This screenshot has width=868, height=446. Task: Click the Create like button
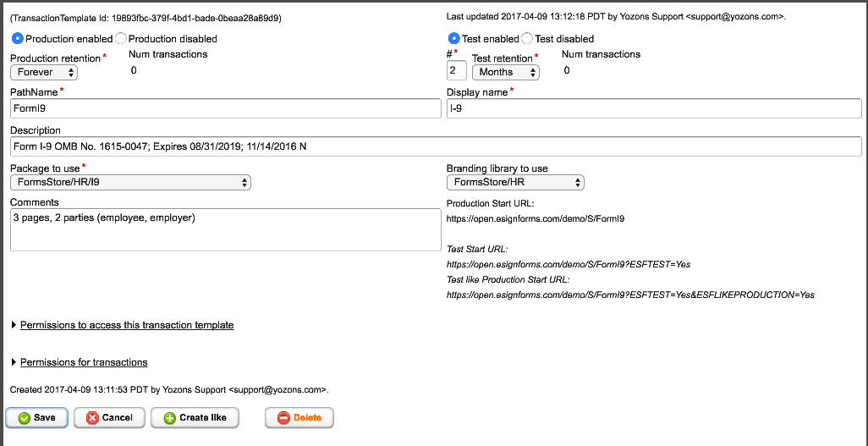195,418
